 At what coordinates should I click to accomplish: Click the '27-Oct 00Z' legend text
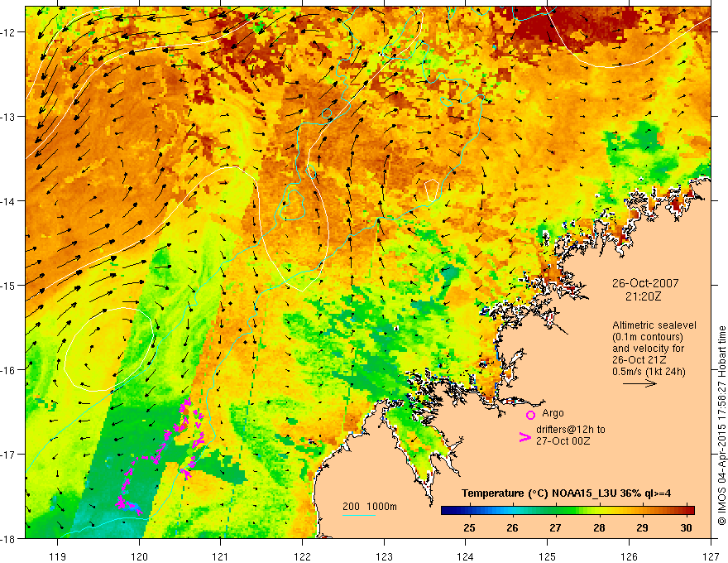pos(563,441)
